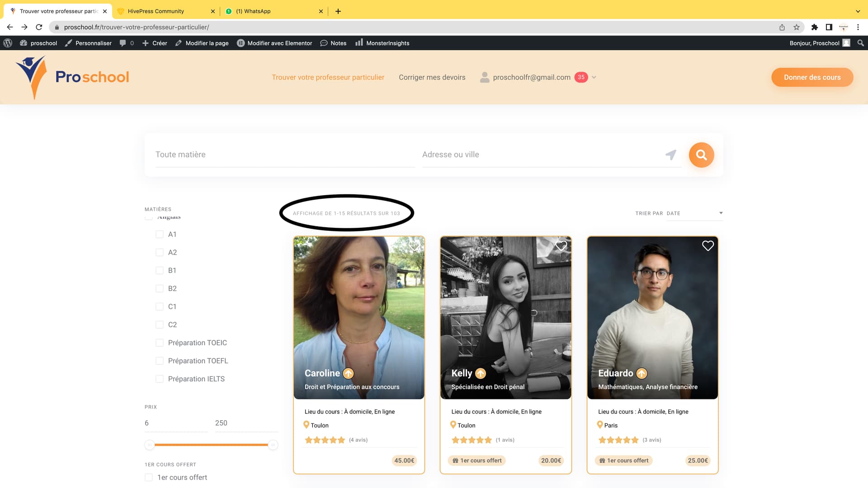Open the Créer admin bar menu
Viewport: 868px width, 488px height.
coord(155,43)
